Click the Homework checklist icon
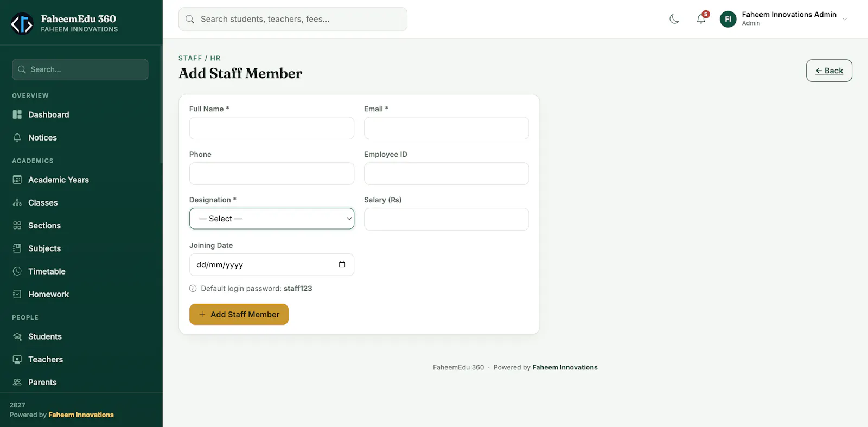This screenshot has height=427, width=868. [x=17, y=294]
